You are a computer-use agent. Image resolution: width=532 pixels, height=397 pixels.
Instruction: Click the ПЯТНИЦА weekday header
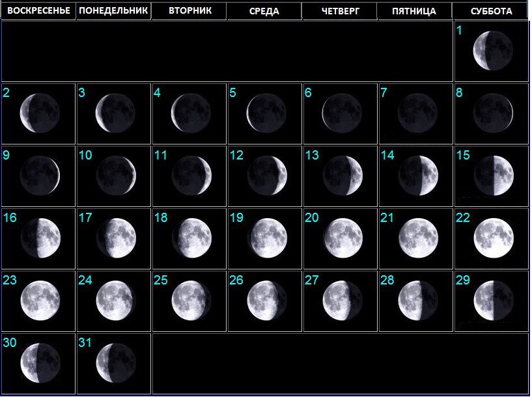415,11
